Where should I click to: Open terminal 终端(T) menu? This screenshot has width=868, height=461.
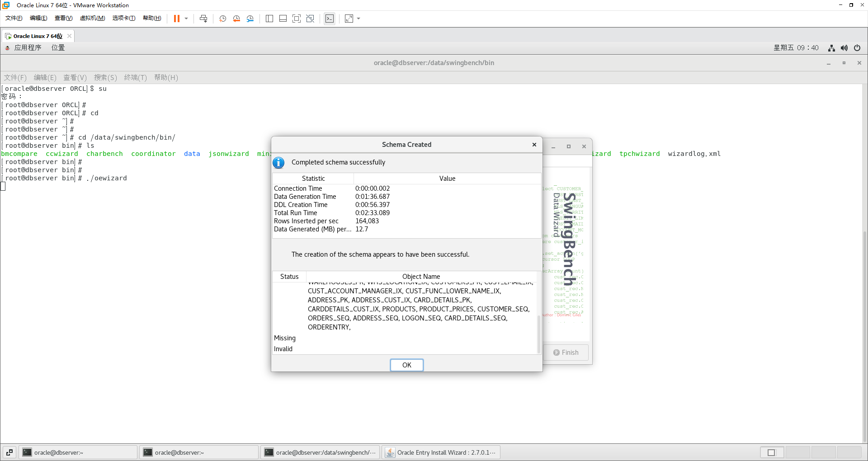point(136,78)
